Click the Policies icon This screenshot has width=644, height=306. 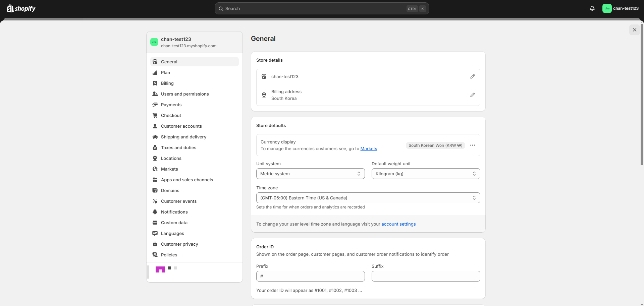pyautogui.click(x=155, y=255)
